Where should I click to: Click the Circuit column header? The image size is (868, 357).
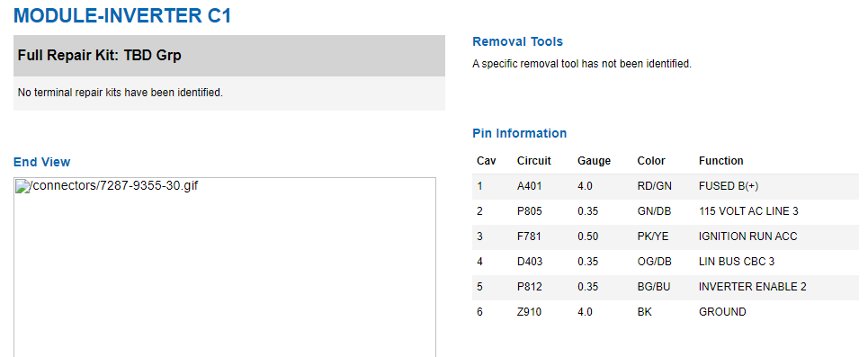[534, 161]
